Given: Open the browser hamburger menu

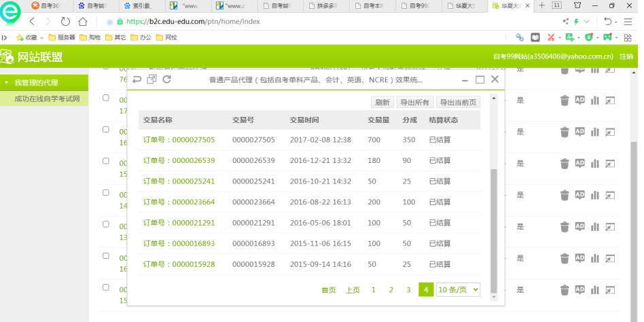Looking at the screenshot, I should (628, 21).
